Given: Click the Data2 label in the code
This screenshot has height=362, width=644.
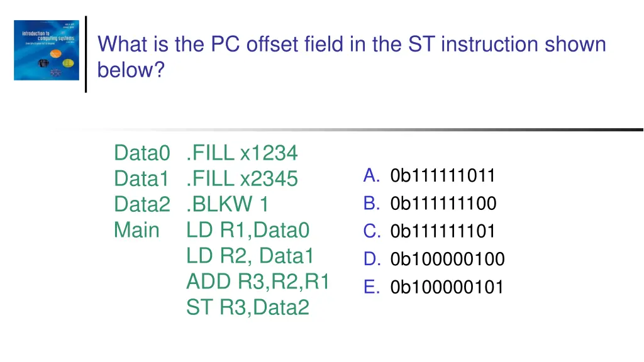Looking at the screenshot, I should (x=142, y=205).
